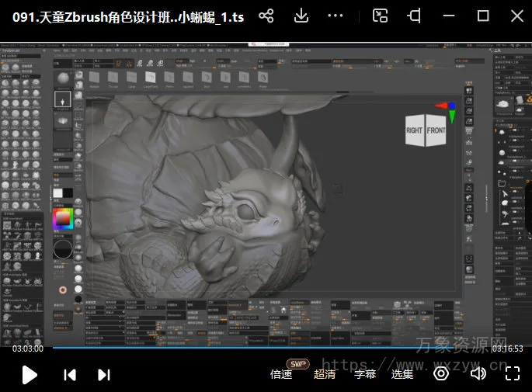Click the RIGHT/FRONT view orientation cube
The width and height of the screenshot is (532, 392).
[426, 130]
